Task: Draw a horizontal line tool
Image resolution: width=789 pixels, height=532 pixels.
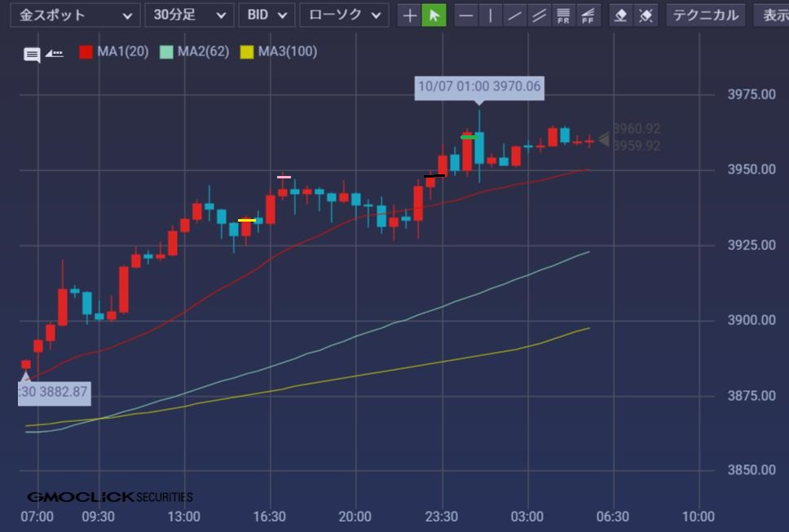Action: pyautogui.click(x=465, y=15)
